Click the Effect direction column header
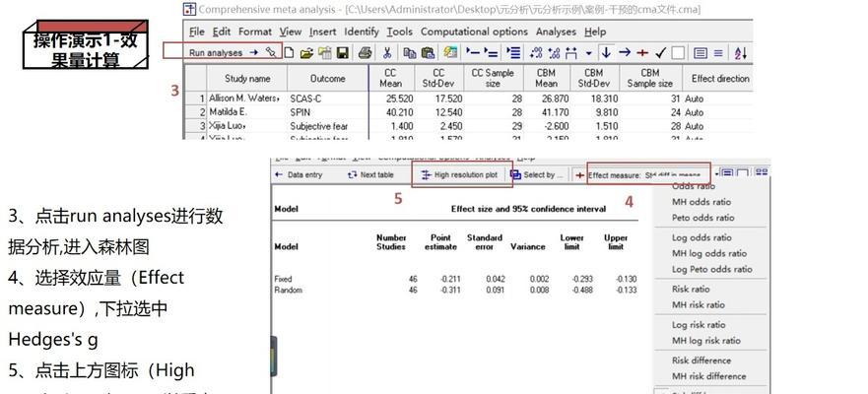 720,79
